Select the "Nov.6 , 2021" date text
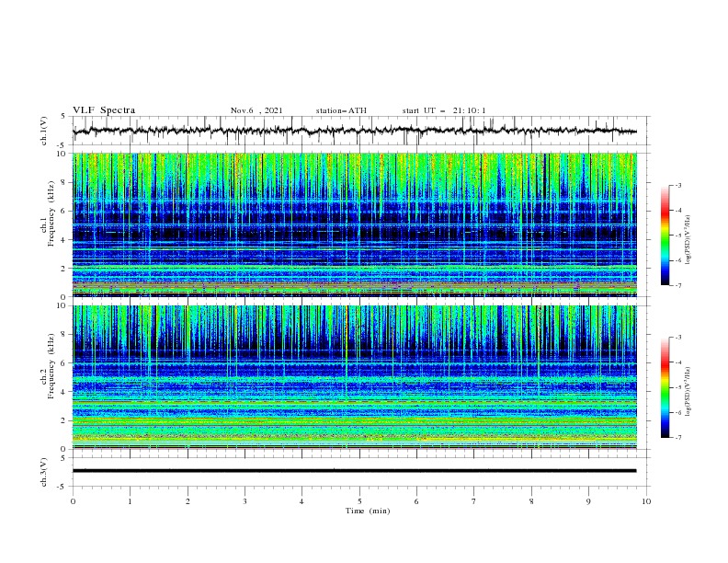This screenshot has height=563, width=728. 256,110
